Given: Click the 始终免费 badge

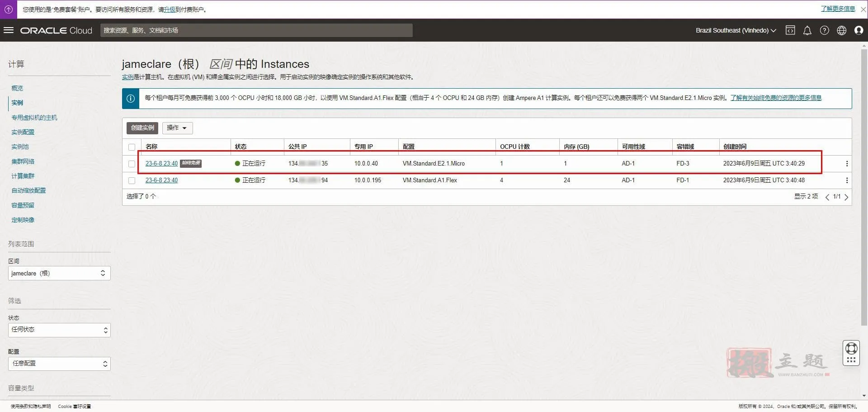Looking at the screenshot, I should (x=191, y=163).
